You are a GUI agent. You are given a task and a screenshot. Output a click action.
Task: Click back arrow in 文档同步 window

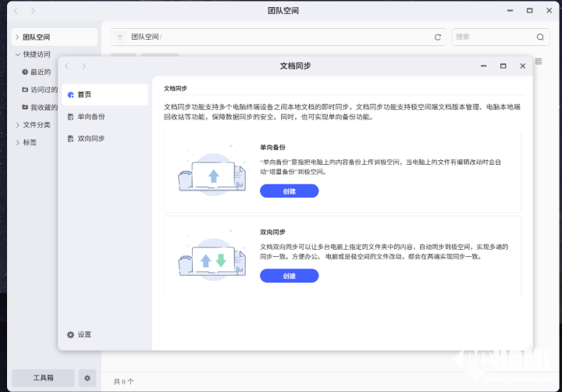(67, 66)
